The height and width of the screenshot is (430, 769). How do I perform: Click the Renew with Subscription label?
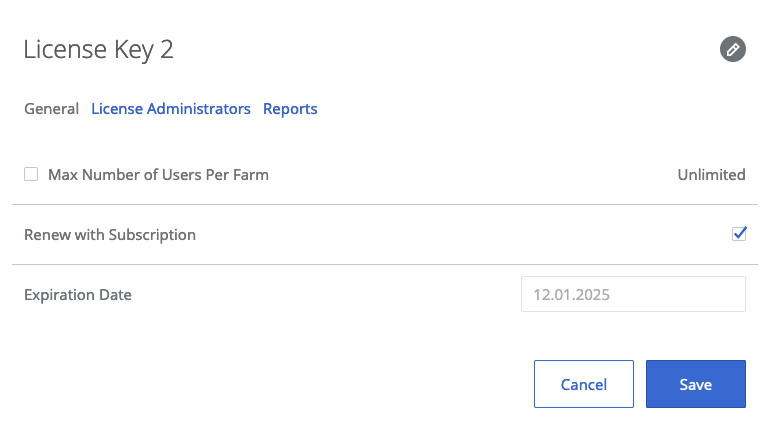coord(110,235)
